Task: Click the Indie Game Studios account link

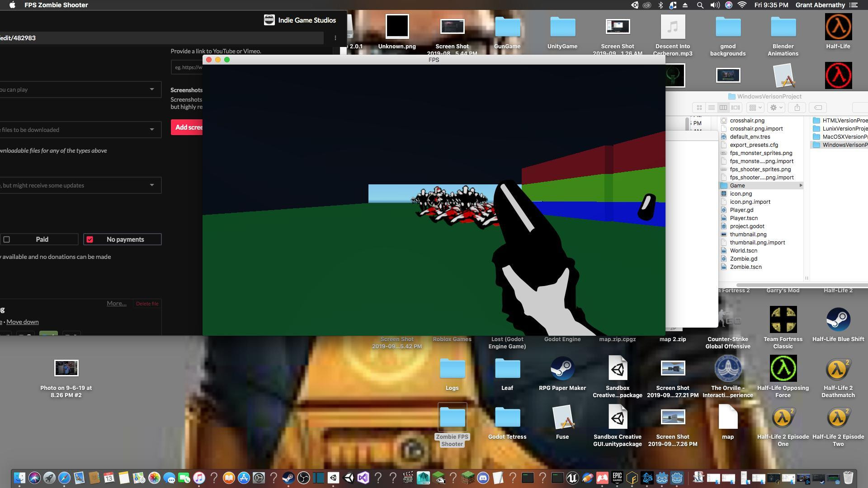Action: 300,20
